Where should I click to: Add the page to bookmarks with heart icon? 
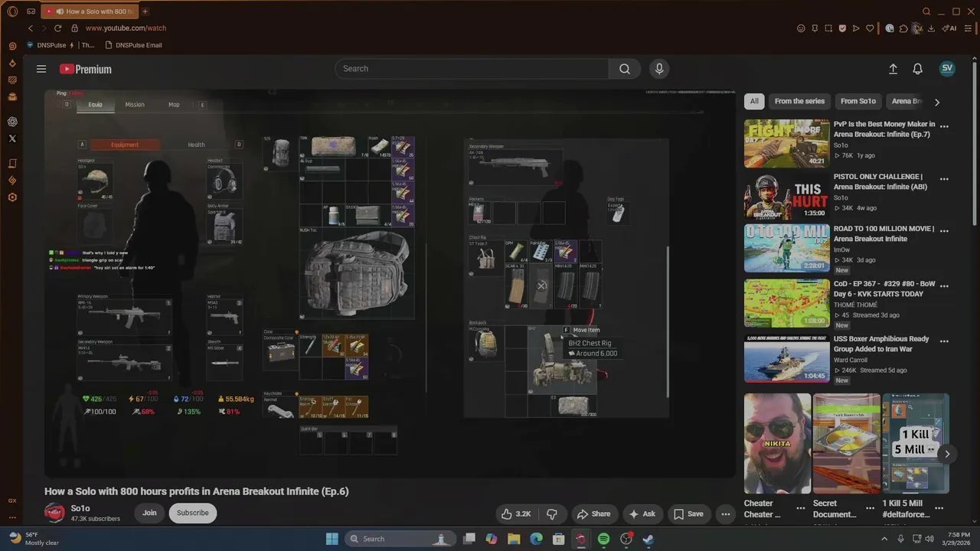(870, 28)
